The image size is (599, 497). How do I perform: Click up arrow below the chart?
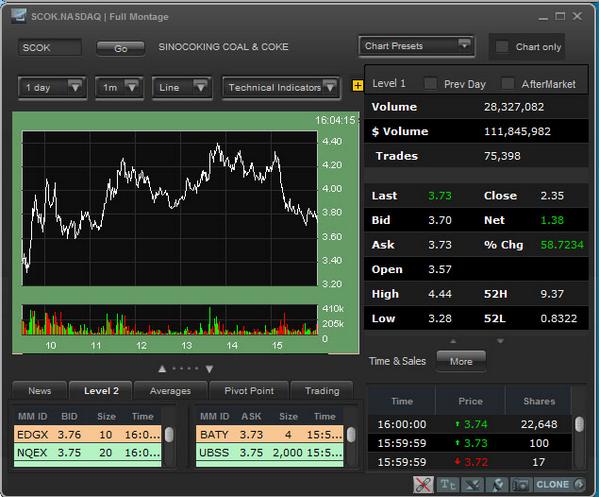click(x=162, y=369)
